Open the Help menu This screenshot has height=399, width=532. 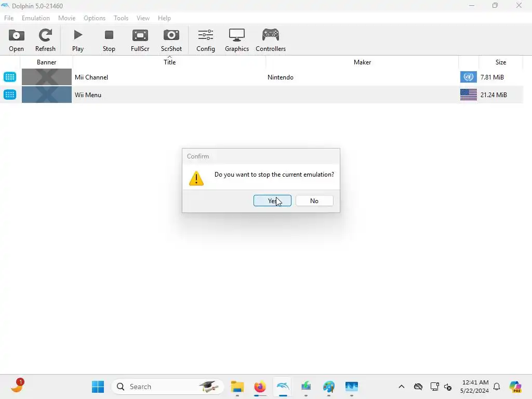click(164, 18)
